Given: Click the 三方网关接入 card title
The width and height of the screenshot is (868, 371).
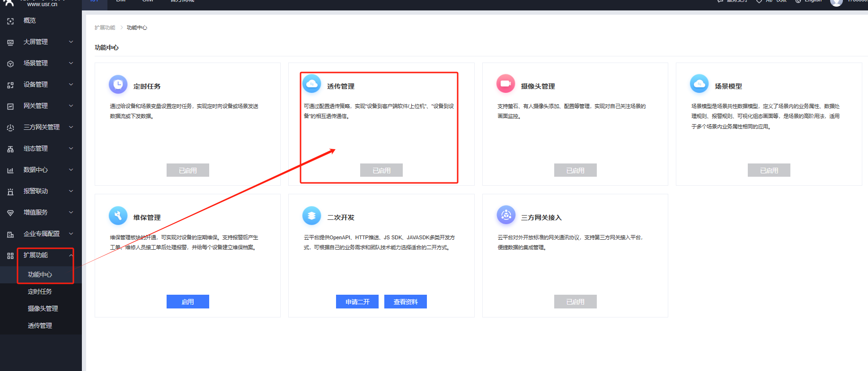Looking at the screenshot, I should (x=541, y=217).
